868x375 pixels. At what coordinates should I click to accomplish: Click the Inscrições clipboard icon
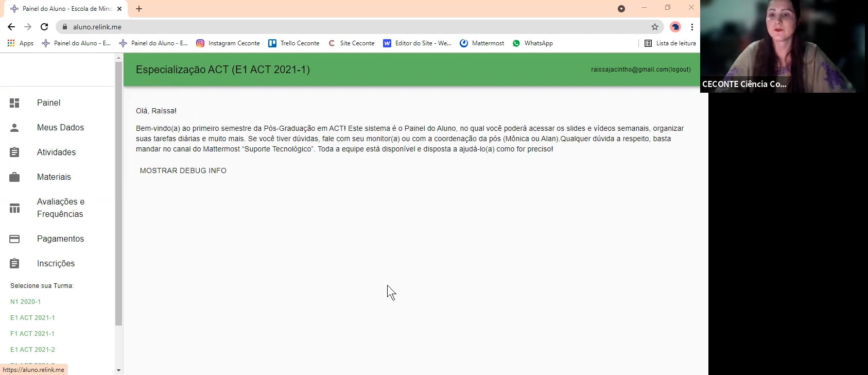coord(14,264)
